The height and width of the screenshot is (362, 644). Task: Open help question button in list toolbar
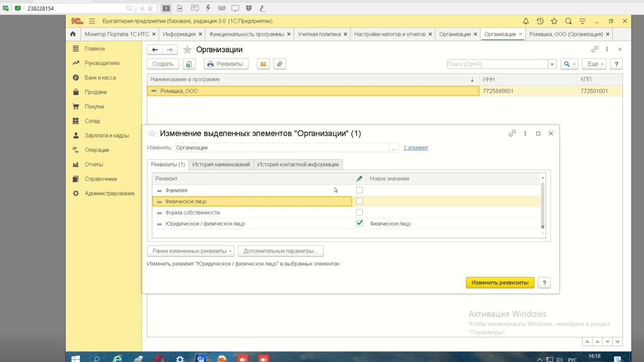[x=616, y=64]
